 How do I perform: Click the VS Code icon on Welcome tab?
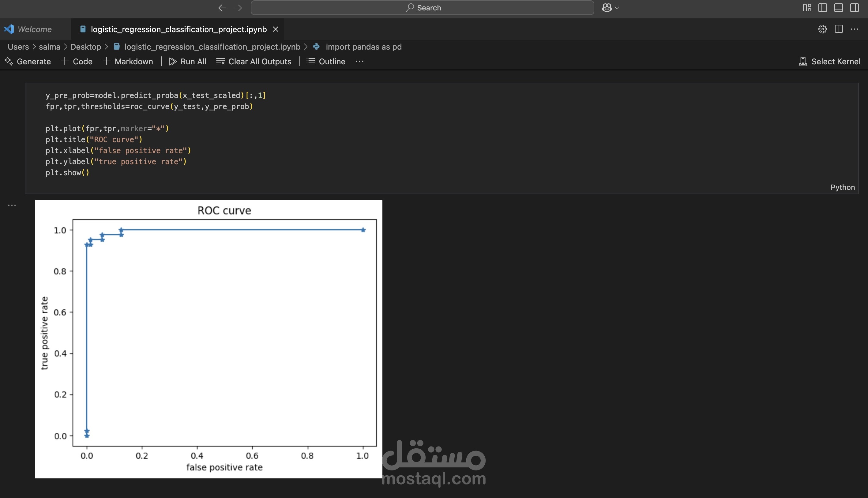pos(9,29)
